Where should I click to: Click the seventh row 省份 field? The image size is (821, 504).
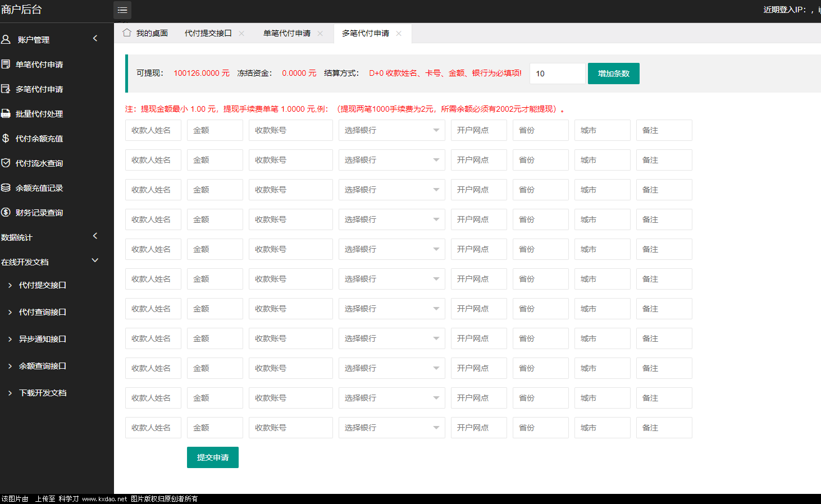tap(541, 309)
